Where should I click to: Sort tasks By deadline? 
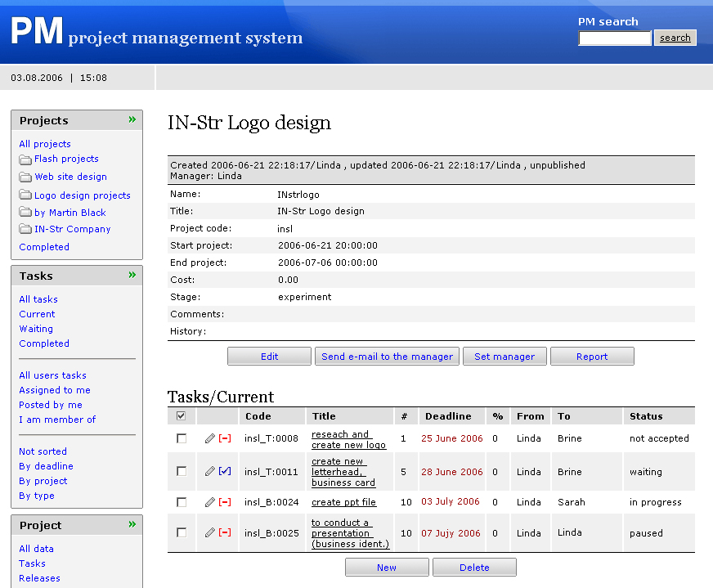coord(46,466)
